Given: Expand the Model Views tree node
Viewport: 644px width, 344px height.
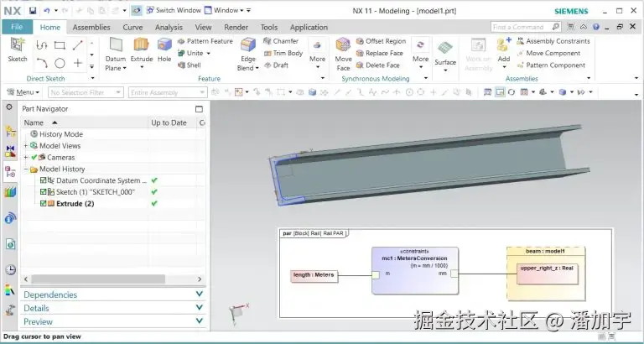Looking at the screenshot, I should [x=26, y=146].
